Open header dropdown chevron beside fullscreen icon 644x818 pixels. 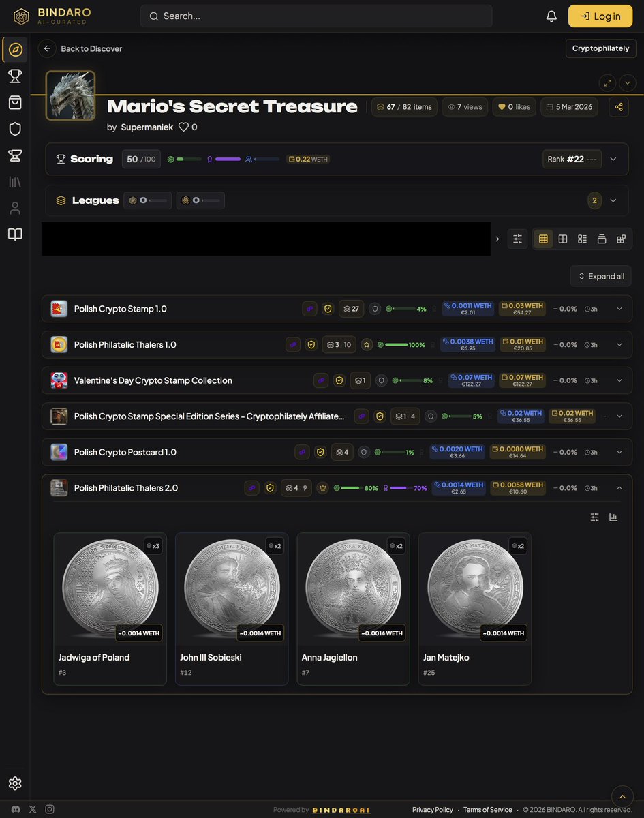628,82
